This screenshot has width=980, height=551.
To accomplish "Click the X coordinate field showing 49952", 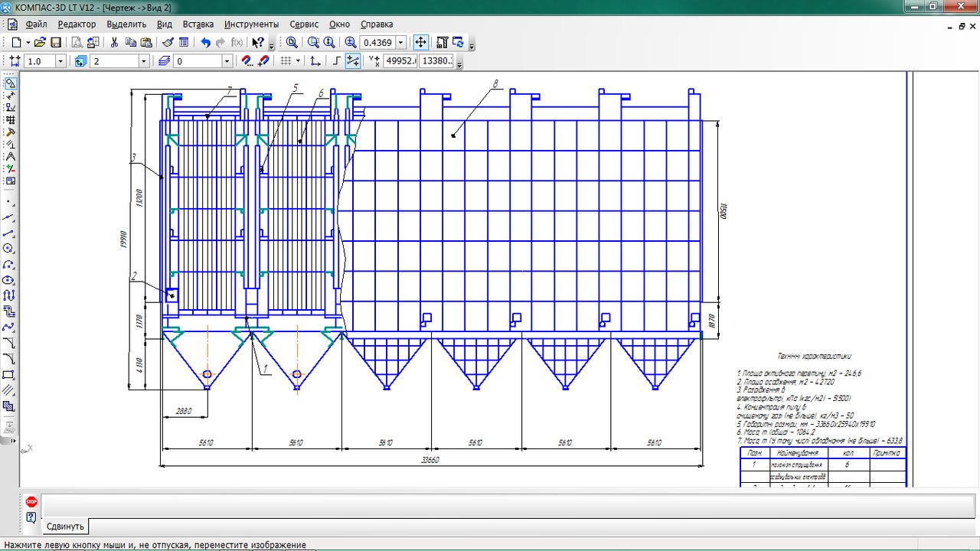I will [x=400, y=61].
